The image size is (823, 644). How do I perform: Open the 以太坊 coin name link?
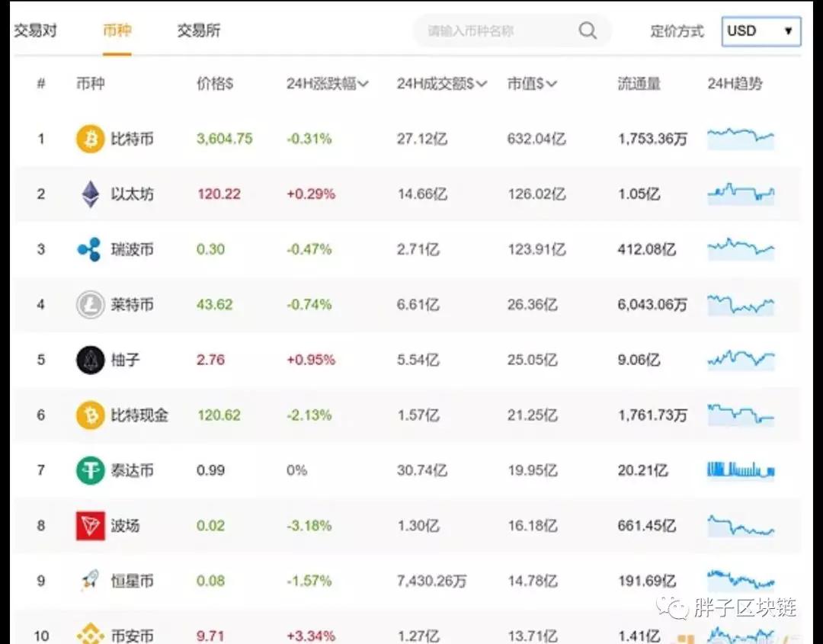click(132, 194)
